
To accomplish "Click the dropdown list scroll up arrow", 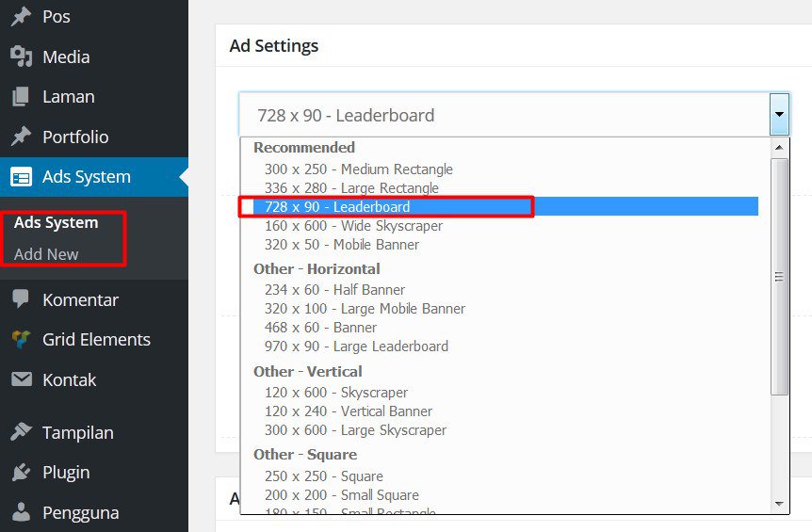I will pos(779,148).
